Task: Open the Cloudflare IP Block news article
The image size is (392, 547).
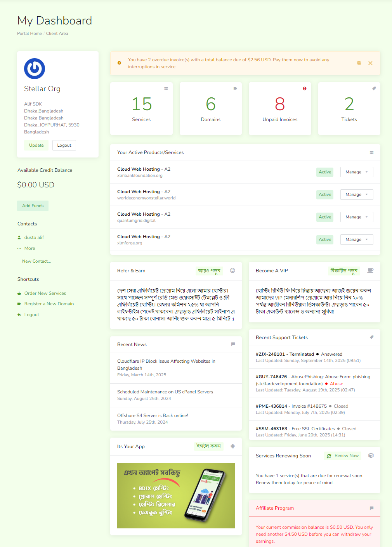Action: (166, 364)
